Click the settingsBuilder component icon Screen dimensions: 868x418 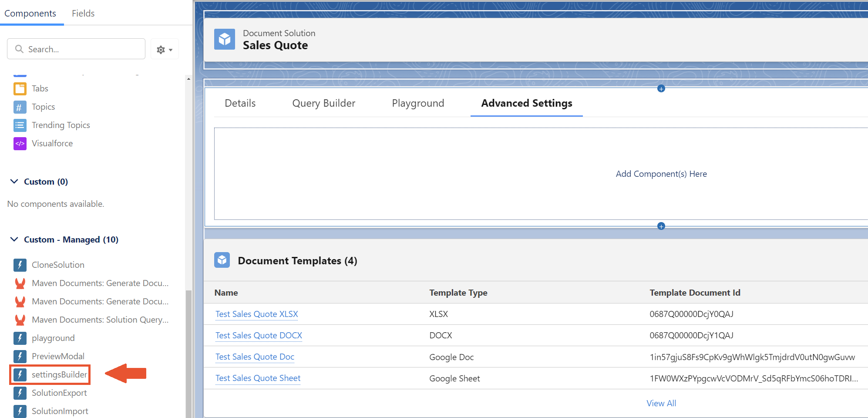(20, 374)
